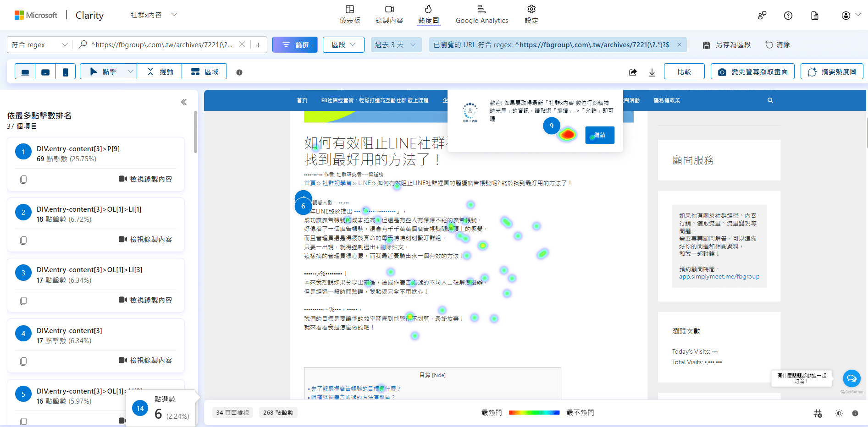Open the 過去 3 天 date range dropdown
Screen dimensions: 868x427
(396, 44)
